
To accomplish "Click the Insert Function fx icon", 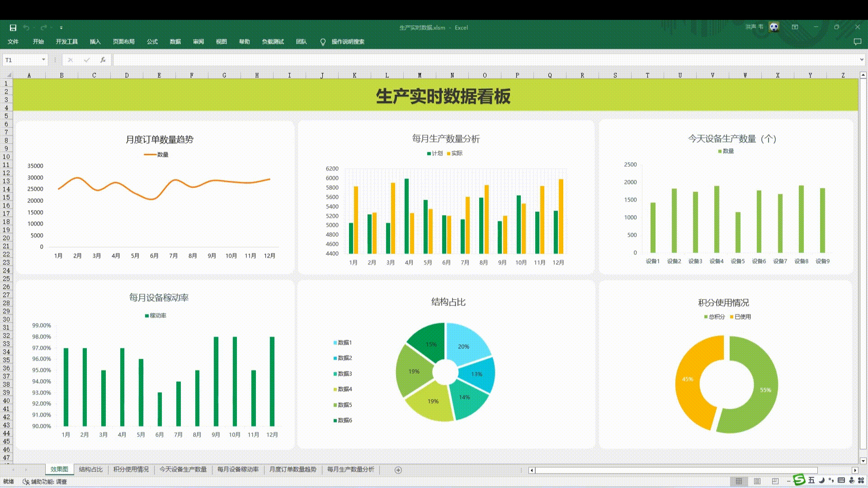I will (x=103, y=60).
